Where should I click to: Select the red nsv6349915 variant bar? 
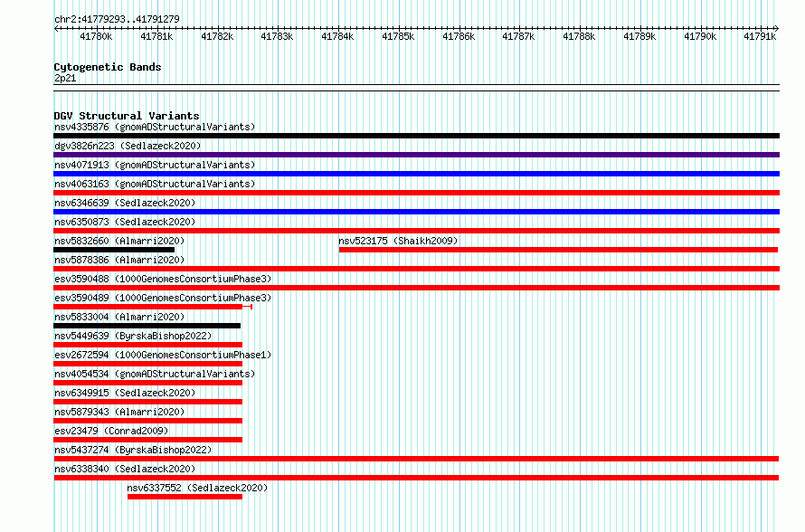tap(147, 402)
